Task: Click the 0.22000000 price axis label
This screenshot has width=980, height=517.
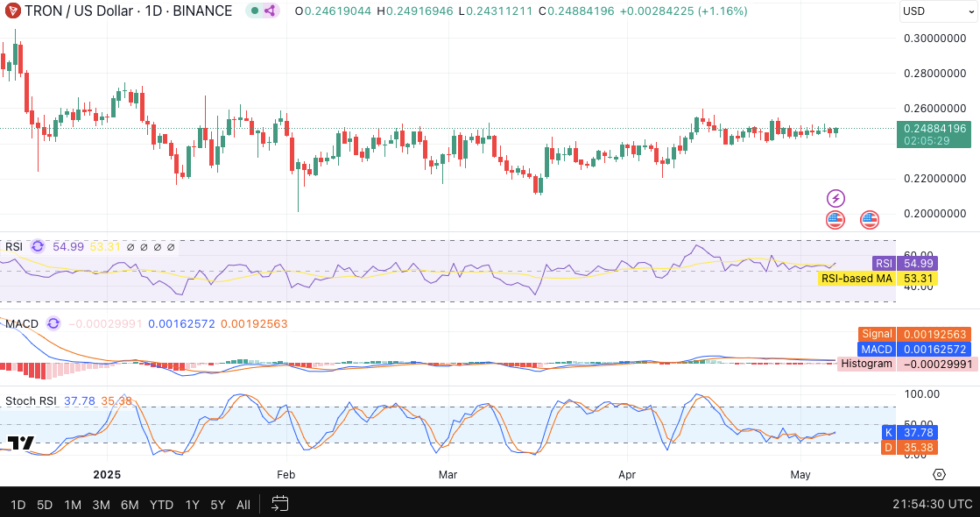Action: click(935, 179)
